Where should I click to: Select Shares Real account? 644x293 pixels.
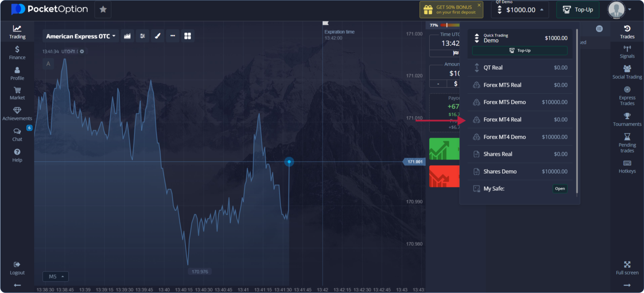tap(520, 154)
